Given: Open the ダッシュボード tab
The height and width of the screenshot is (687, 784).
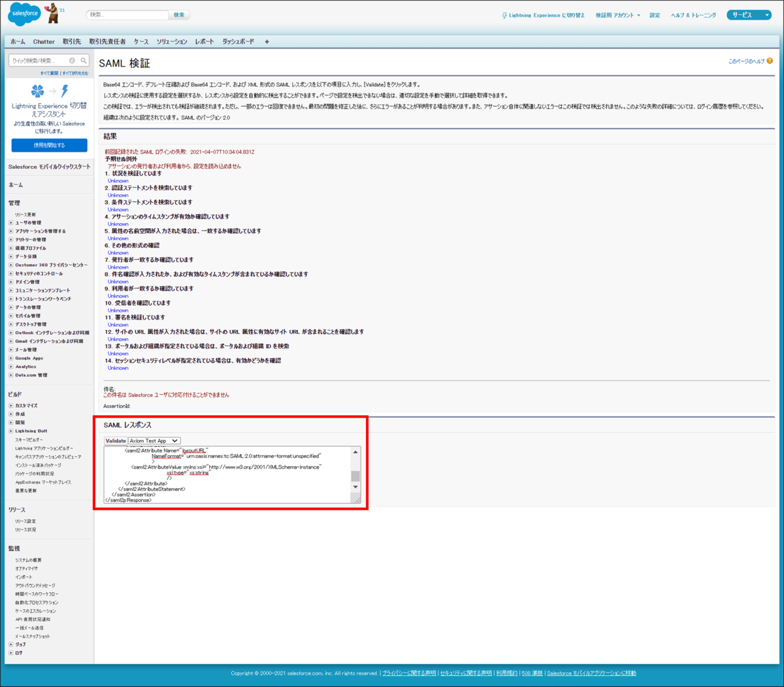Looking at the screenshot, I should click(x=238, y=42).
